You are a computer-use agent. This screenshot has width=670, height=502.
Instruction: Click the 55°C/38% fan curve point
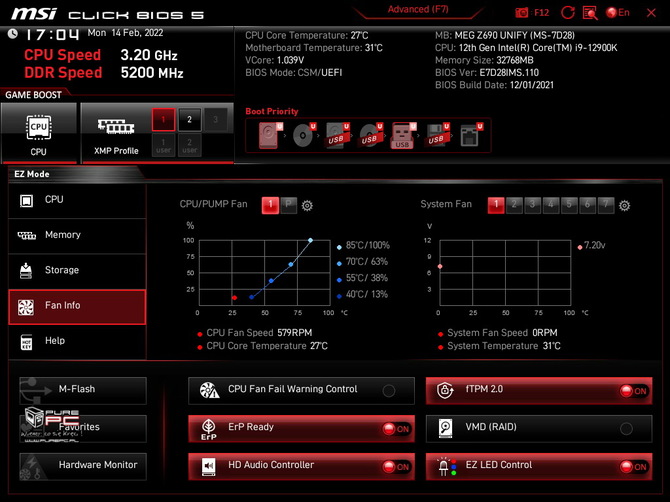click(x=271, y=281)
